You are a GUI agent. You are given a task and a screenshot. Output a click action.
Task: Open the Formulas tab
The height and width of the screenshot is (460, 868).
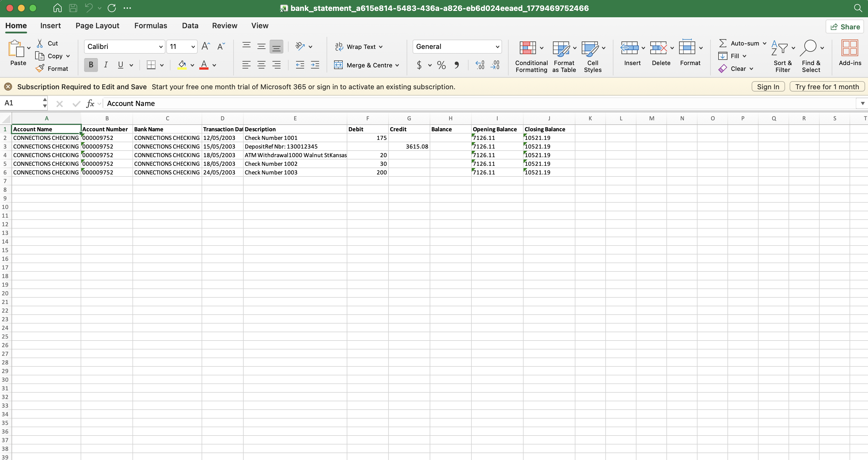coord(151,26)
